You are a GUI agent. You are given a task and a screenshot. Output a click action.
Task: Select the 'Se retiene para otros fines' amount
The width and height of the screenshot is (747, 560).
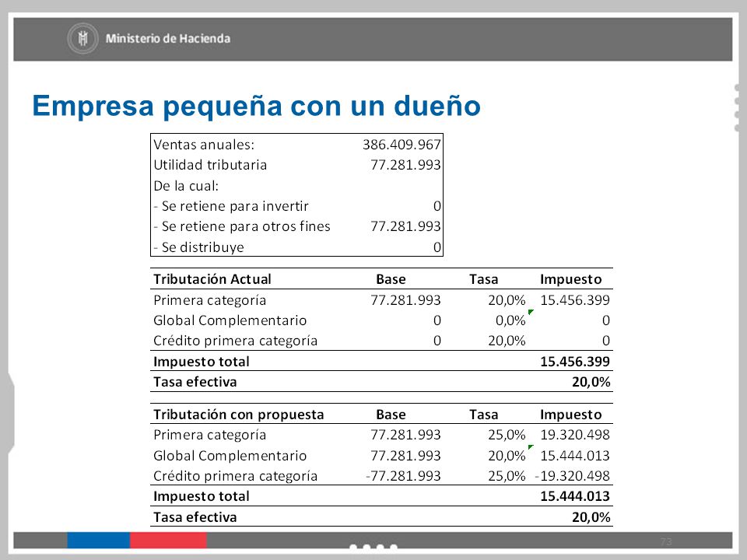[405, 226]
